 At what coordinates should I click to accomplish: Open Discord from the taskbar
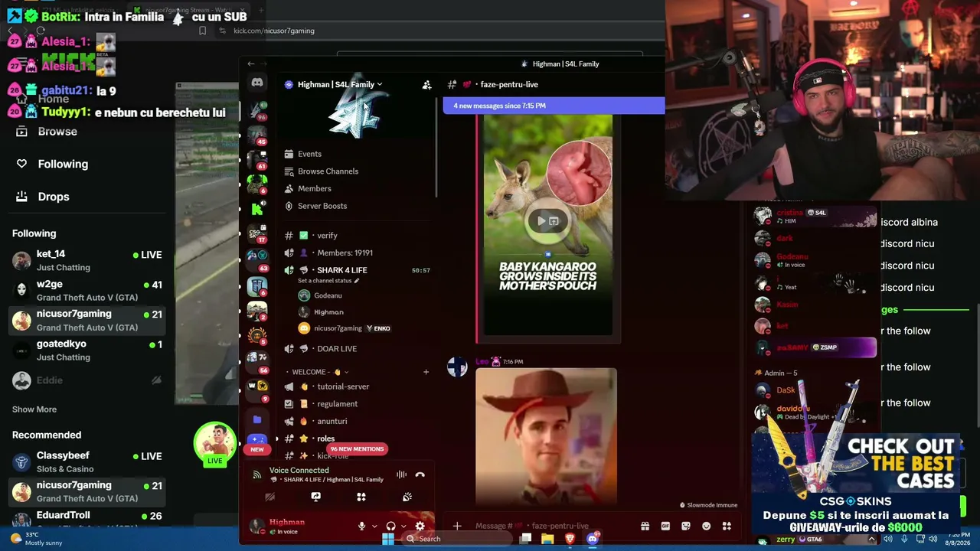(x=592, y=539)
